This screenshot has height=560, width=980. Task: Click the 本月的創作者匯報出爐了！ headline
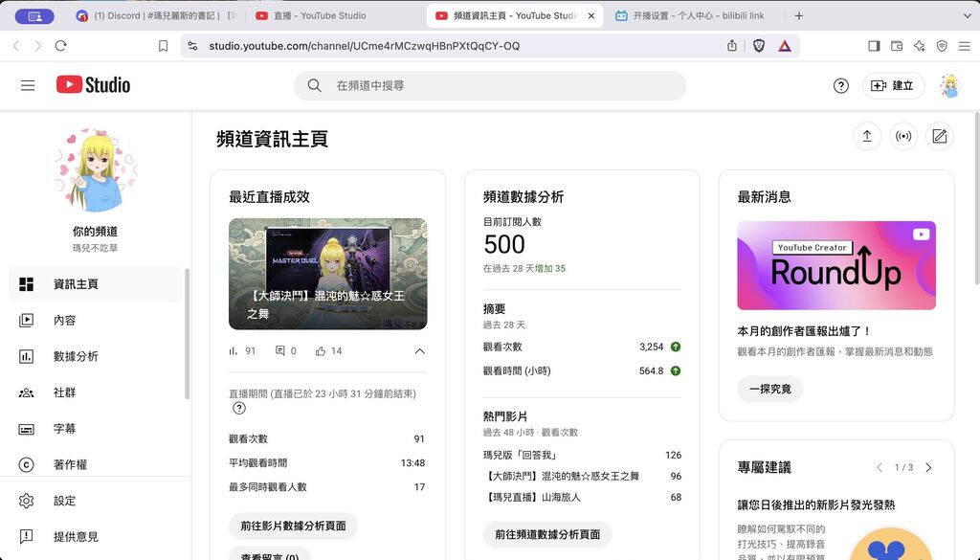(804, 331)
